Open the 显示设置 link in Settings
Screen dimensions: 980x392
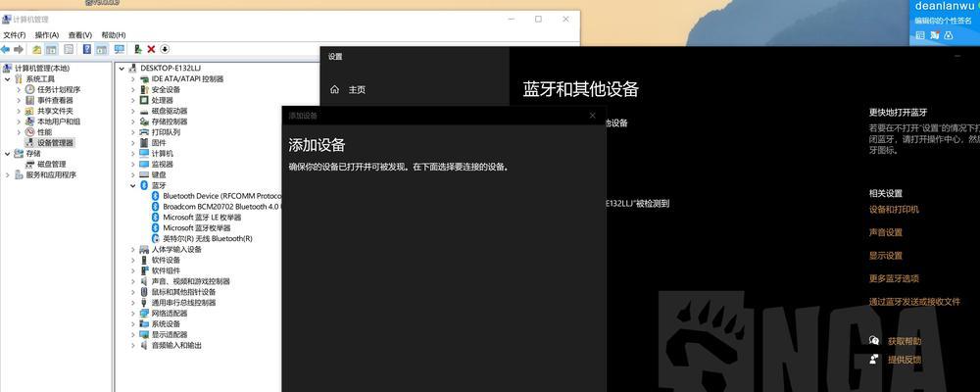tap(886, 256)
